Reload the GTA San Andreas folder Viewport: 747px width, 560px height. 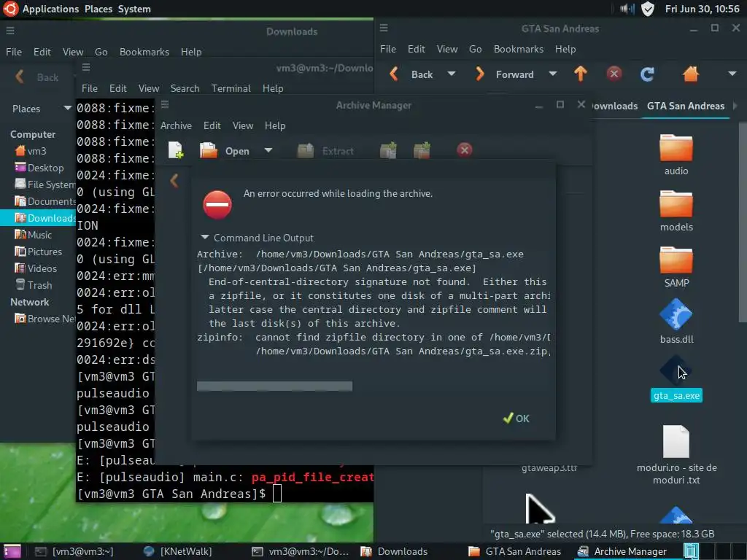pos(647,74)
